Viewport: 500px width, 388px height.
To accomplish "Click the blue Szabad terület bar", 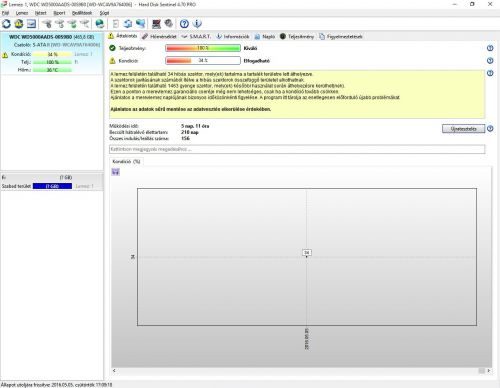I will tap(52, 186).
